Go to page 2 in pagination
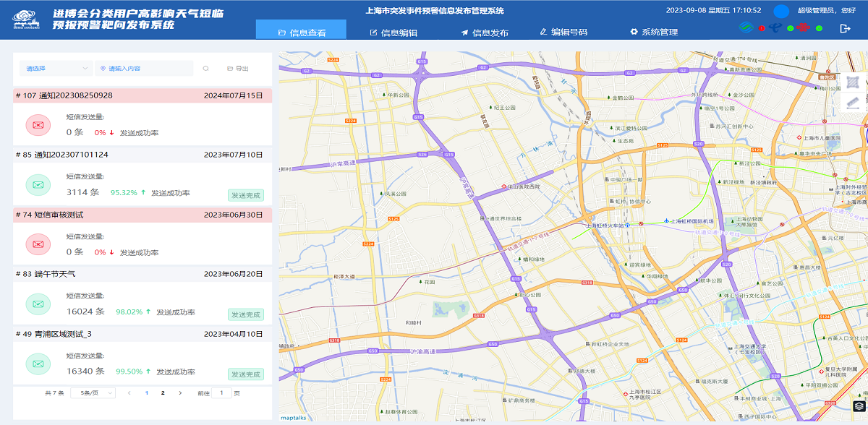Image resolution: width=868 pixels, height=425 pixels. (x=163, y=393)
